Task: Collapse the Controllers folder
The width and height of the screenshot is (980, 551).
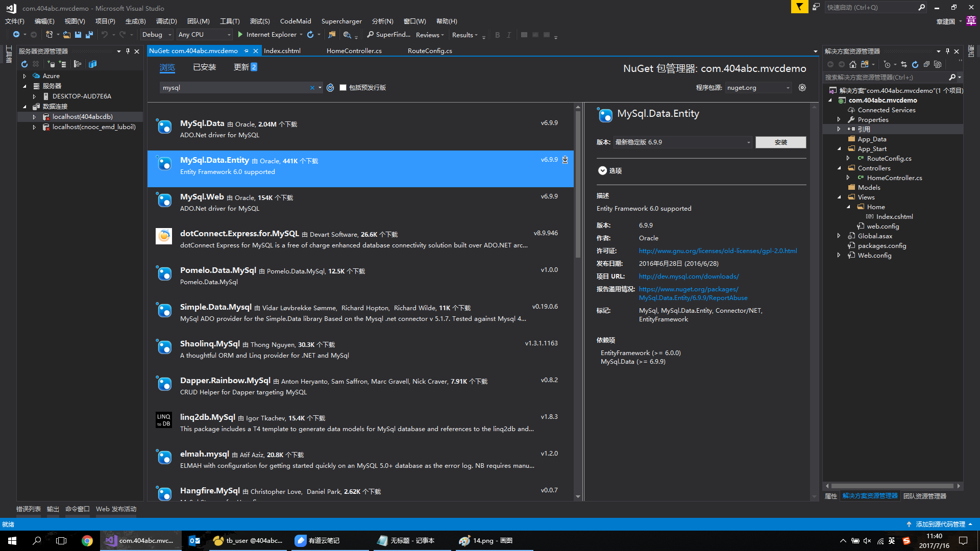Action: (839, 168)
